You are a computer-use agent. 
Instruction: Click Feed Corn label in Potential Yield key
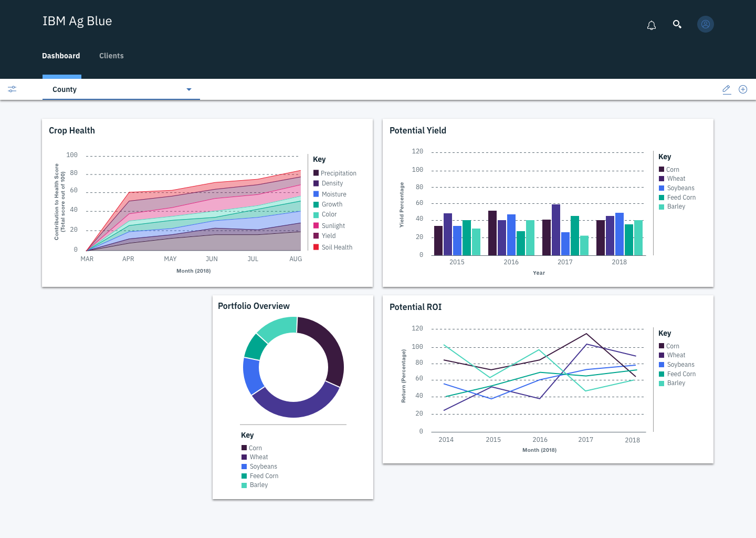[x=681, y=198]
